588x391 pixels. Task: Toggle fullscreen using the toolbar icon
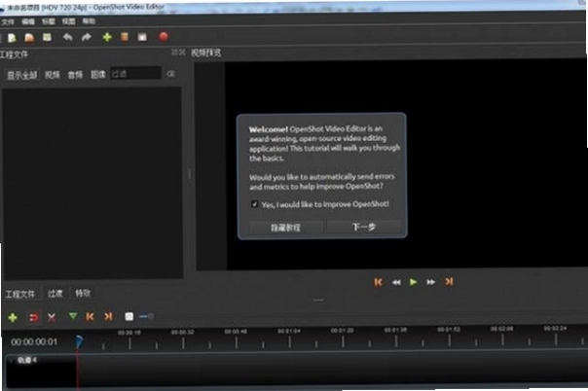pyautogui.click(x=142, y=37)
